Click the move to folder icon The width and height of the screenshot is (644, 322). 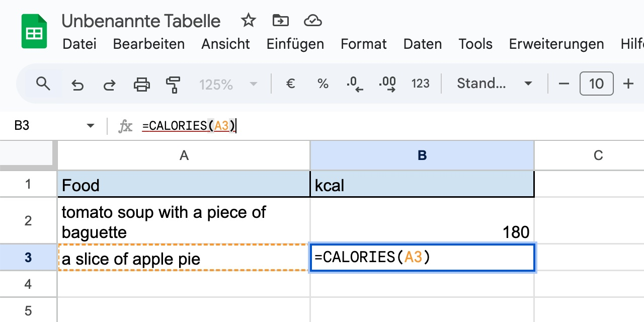280,21
